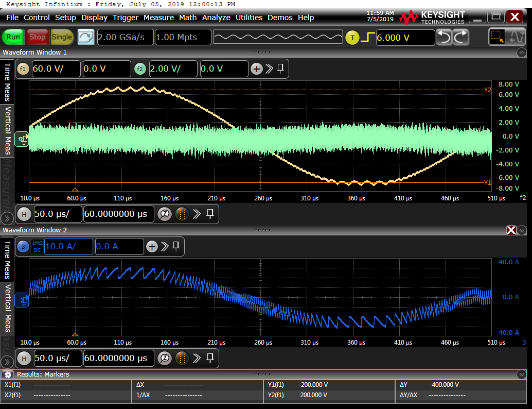Click the auto scale icon beside Single
Screen dimensions: 532x409
(x=86, y=37)
